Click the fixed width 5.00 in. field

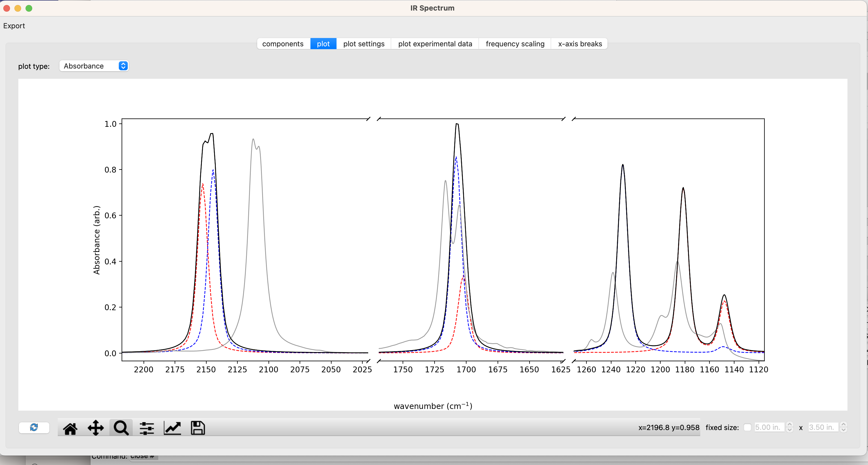pyautogui.click(x=770, y=427)
